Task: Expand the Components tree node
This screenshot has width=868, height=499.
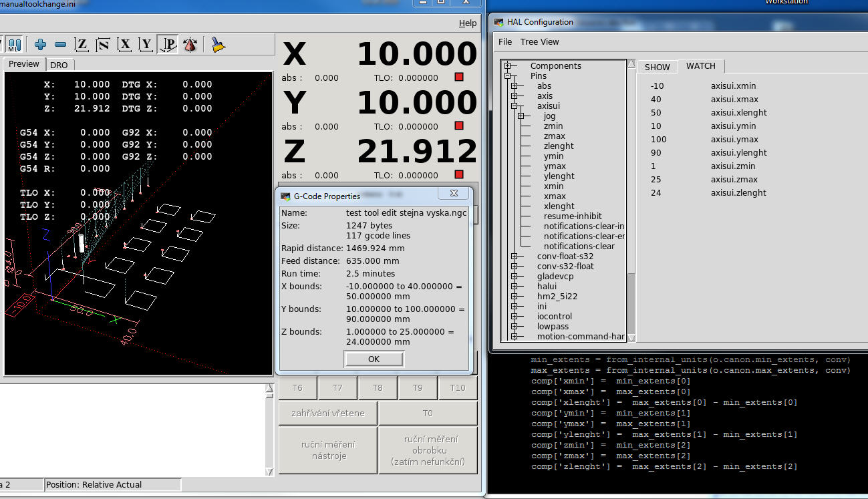Action: click(508, 66)
